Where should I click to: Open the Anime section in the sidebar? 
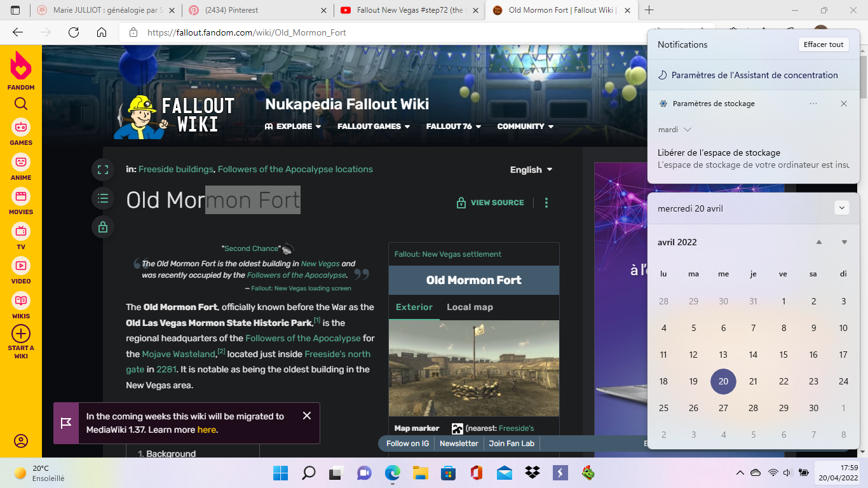21,168
